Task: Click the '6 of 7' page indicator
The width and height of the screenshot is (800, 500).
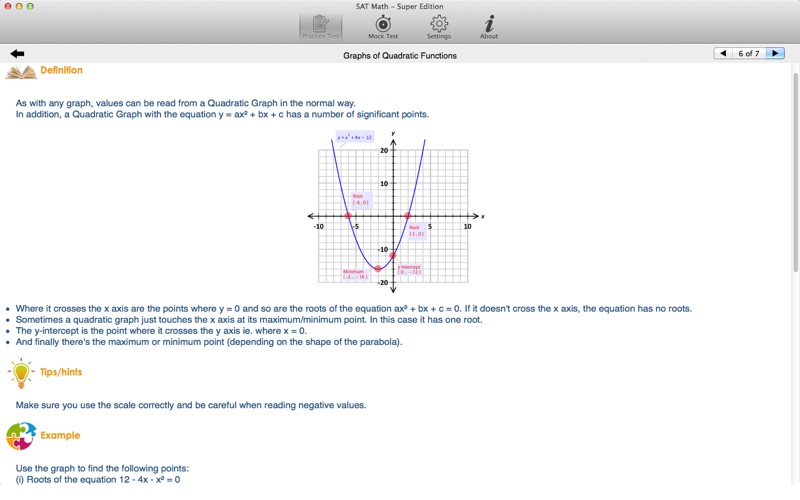Action: [748, 53]
